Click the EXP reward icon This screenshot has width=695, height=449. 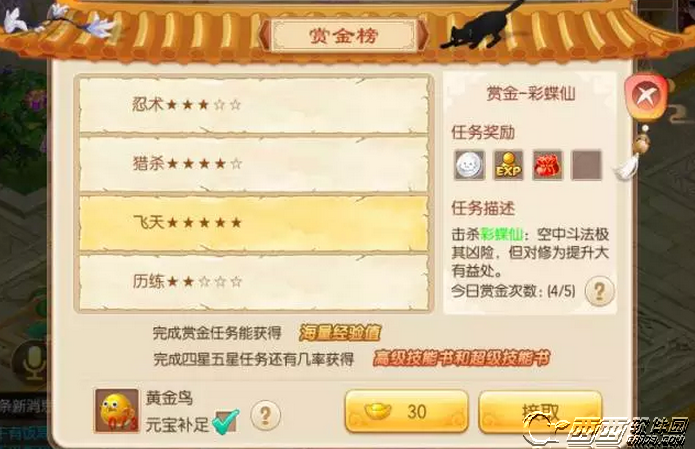(x=508, y=165)
